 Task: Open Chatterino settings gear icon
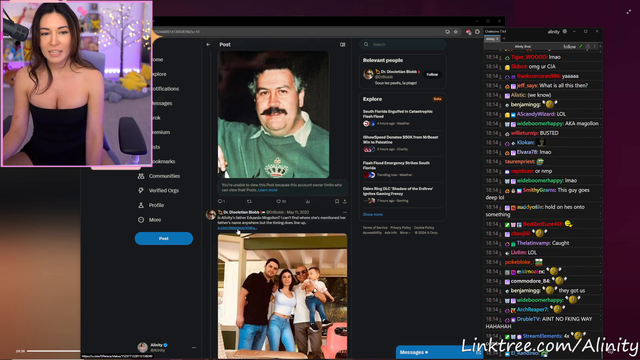point(564,31)
